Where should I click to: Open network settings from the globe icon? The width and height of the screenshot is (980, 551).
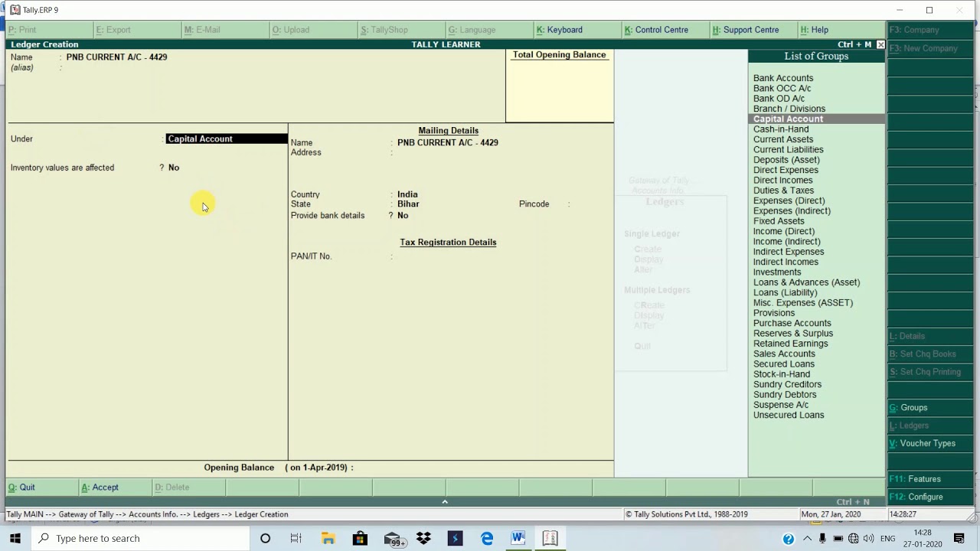pos(854,539)
